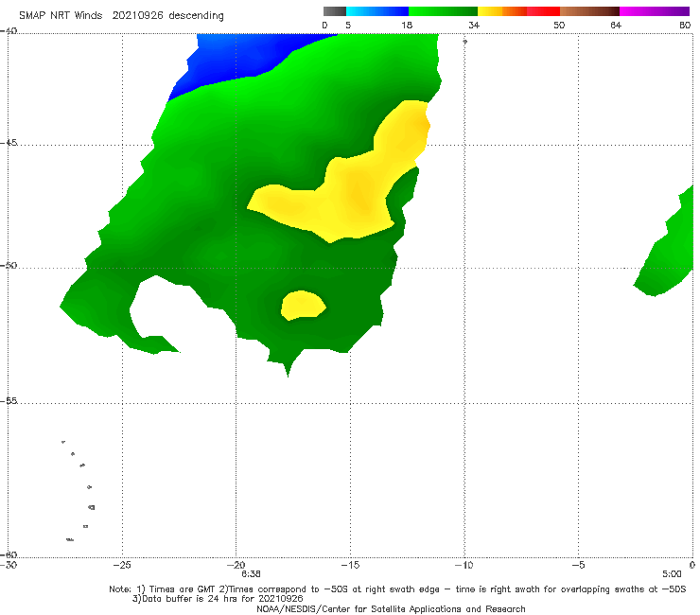Click the red segment of the color bar

pyautogui.click(x=543, y=11)
